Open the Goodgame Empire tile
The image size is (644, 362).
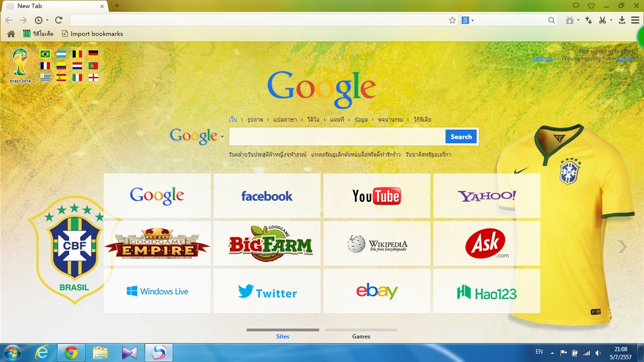(x=157, y=243)
